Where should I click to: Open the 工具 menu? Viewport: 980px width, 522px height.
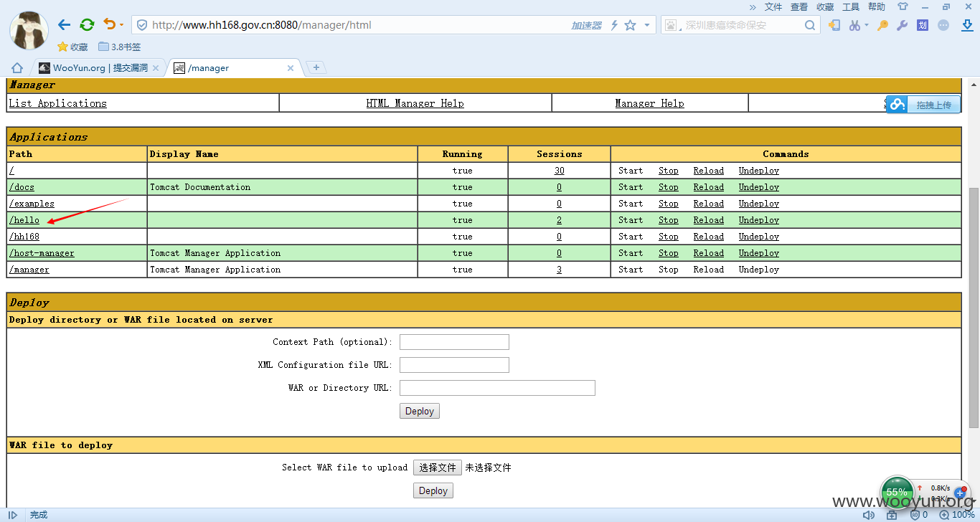pos(851,7)
